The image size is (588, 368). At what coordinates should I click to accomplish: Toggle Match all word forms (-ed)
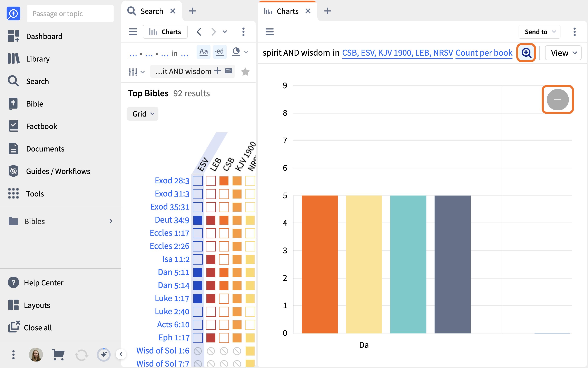point(220,52)
